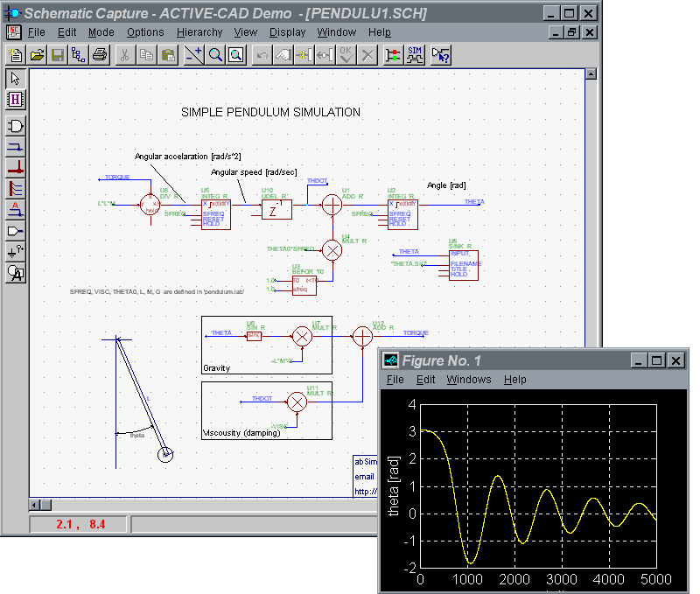Pick the draw wire tool
This screenshot has width=700, height=594.
click(x=15, y=147)
